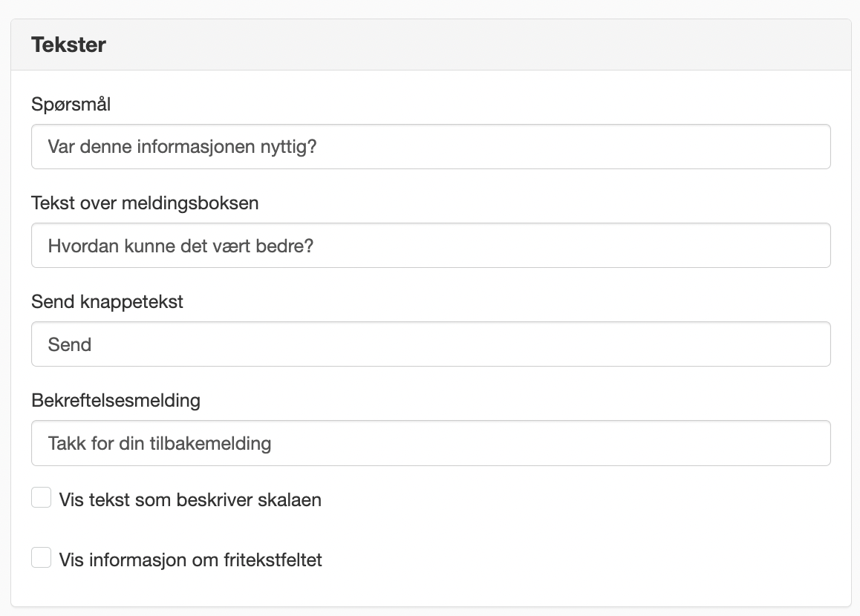
Task: Click the 'Spørsmål' field label
Action: pos(71,104)
